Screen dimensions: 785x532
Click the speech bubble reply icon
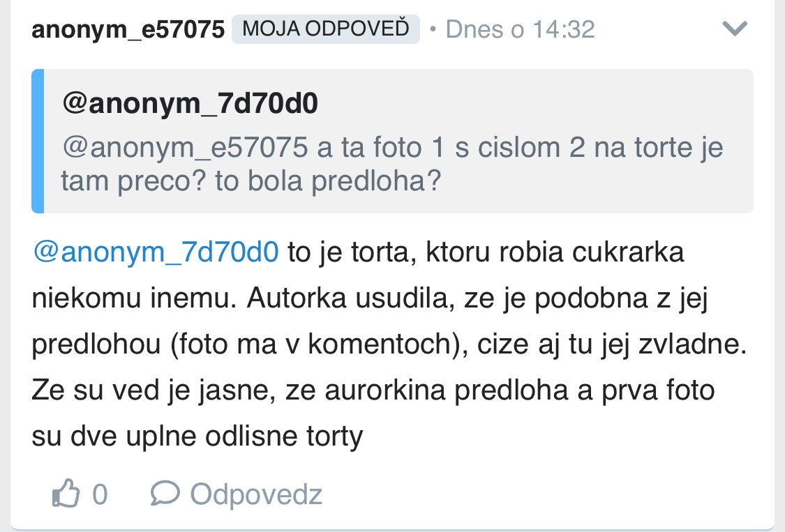coord(165,494)
